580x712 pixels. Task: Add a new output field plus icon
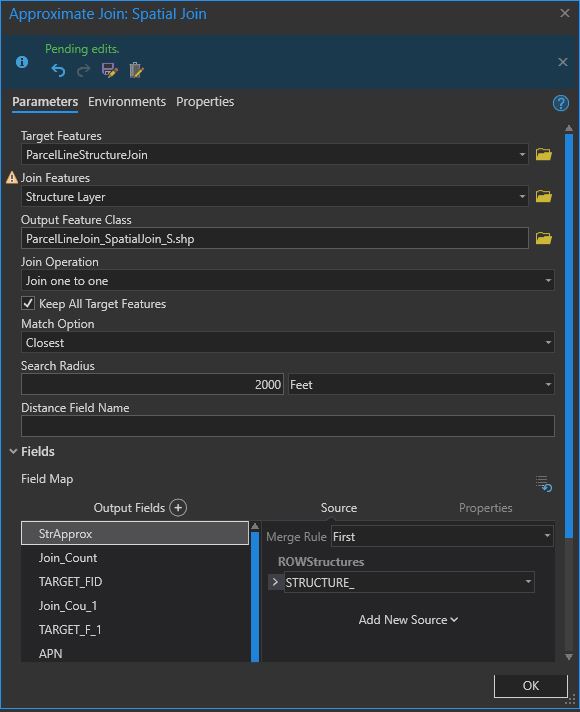[x=178, y=507]
